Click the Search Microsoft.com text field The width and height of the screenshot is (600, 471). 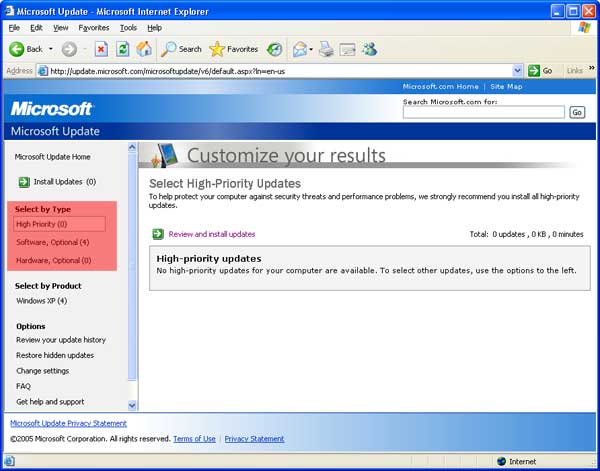(484, 113)
